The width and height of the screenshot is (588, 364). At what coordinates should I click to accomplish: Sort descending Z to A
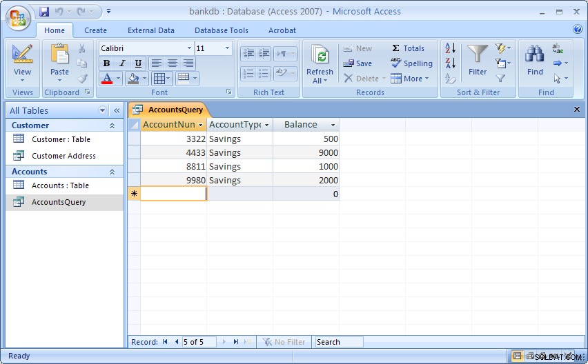click(x=451, y=63)
